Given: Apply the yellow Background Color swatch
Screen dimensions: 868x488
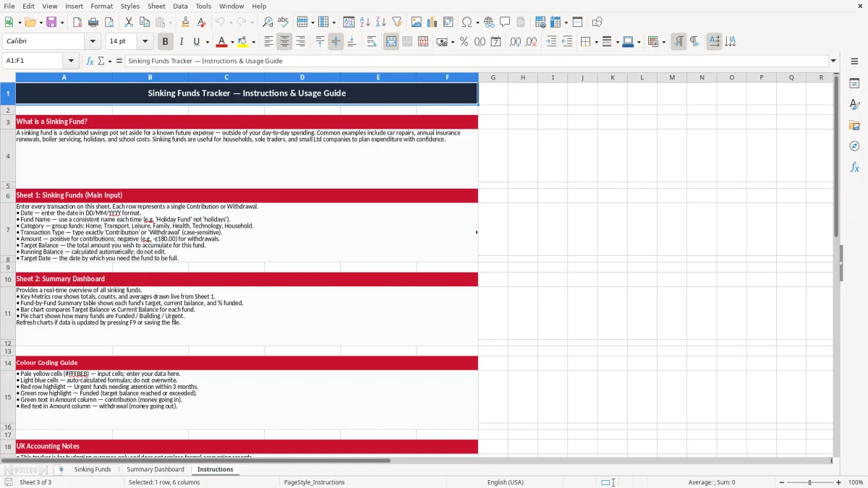Looking at the screenshot, I should pos(244,42).
